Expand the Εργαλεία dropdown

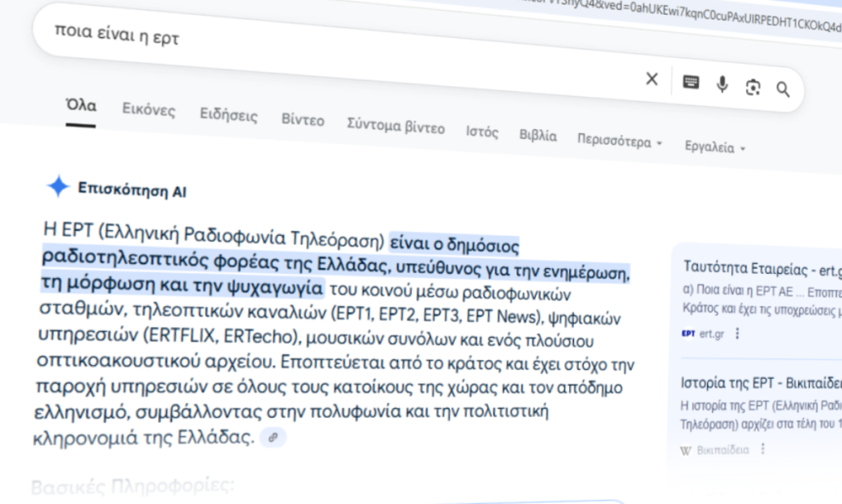point(715,147)
